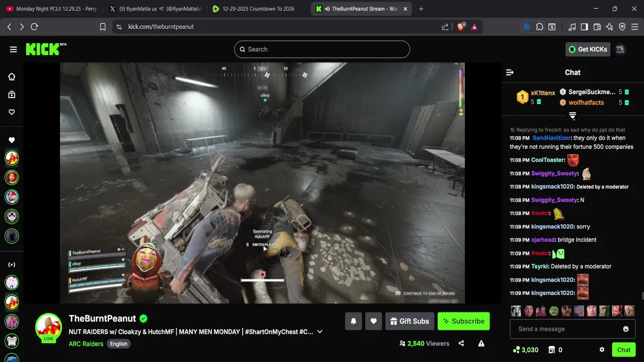Open browser extensions puzzle icon
The width and height of the screenshot is (644, 362).
click(x=540, y=27)
